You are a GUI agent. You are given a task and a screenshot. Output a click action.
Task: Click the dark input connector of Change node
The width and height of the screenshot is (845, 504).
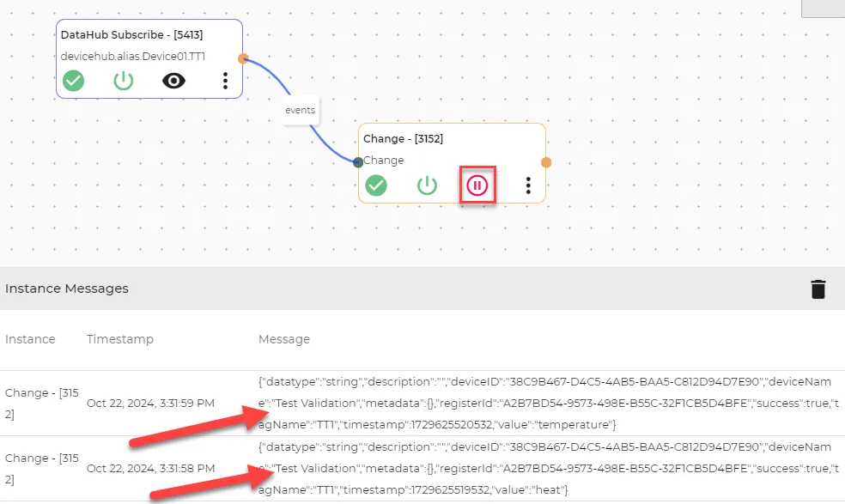[x=358, y=162]
